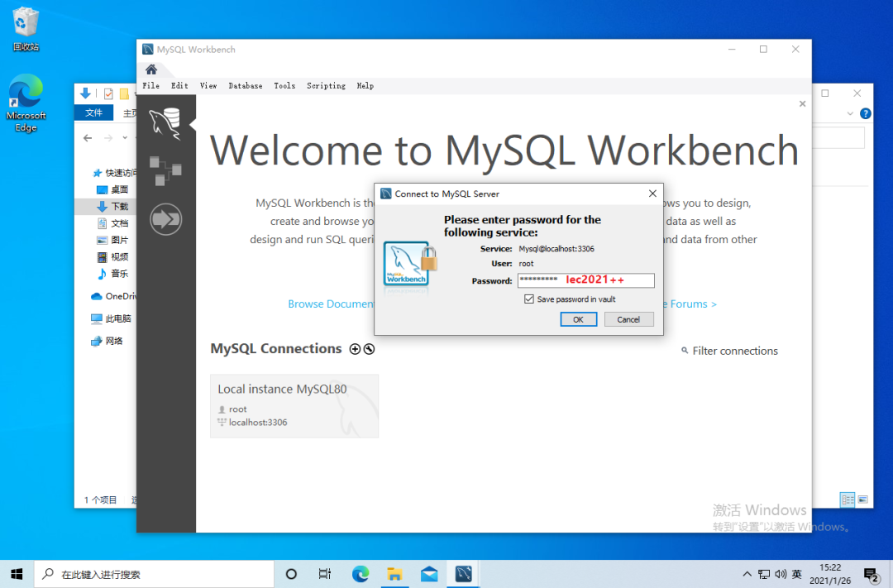Viewport: 893px width, 588px height.
Task: Click the quick access download arrow icon in Explorer
Action: point(85,93)
